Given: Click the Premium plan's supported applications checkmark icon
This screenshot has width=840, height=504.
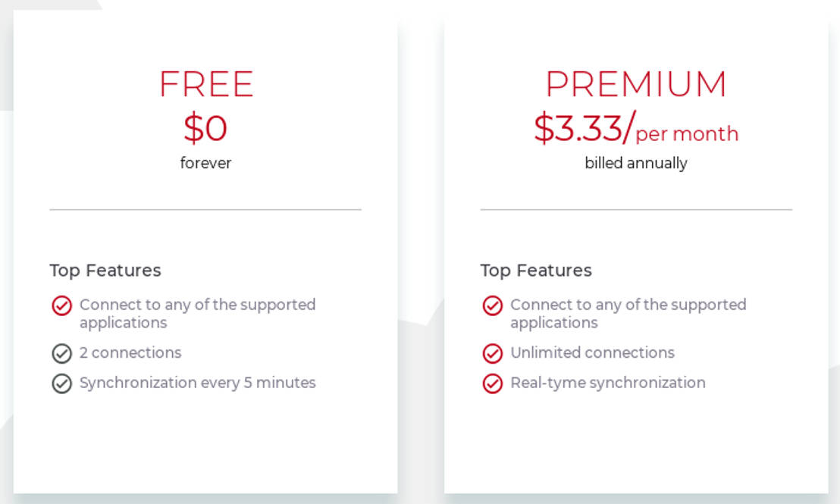Looking at the screenshot, I should [x=492, y=305].
